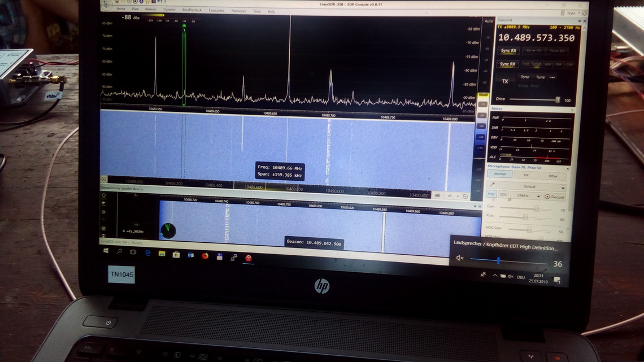
Task: Click the first Sync RX button
Action: coord(508,50)
